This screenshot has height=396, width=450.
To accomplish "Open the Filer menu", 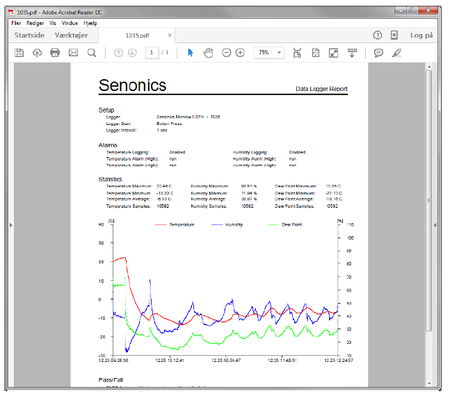I will click(16, 23).
